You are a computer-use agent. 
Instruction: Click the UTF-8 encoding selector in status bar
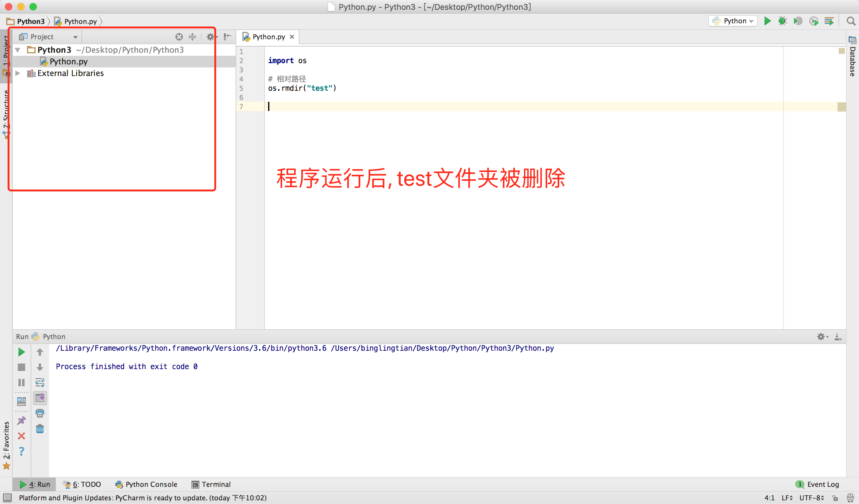pyautogui.click(x=812, y=498)
